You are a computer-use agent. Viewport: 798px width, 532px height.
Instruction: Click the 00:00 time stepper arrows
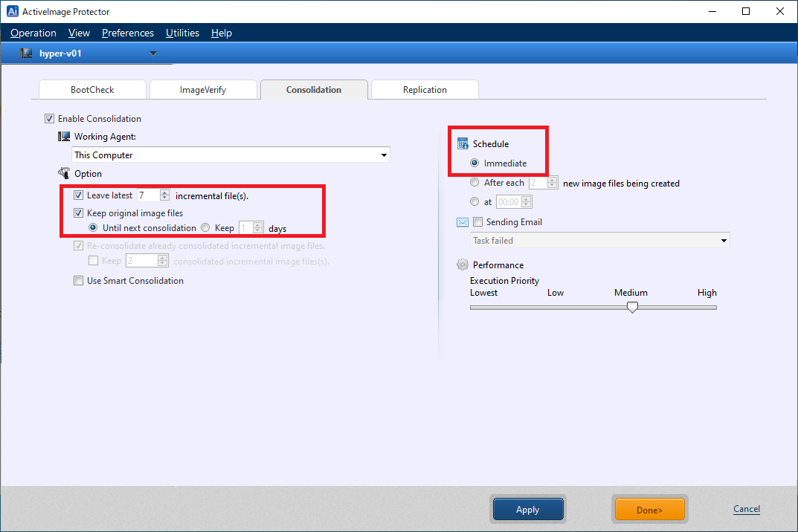[x=527, y=202]
